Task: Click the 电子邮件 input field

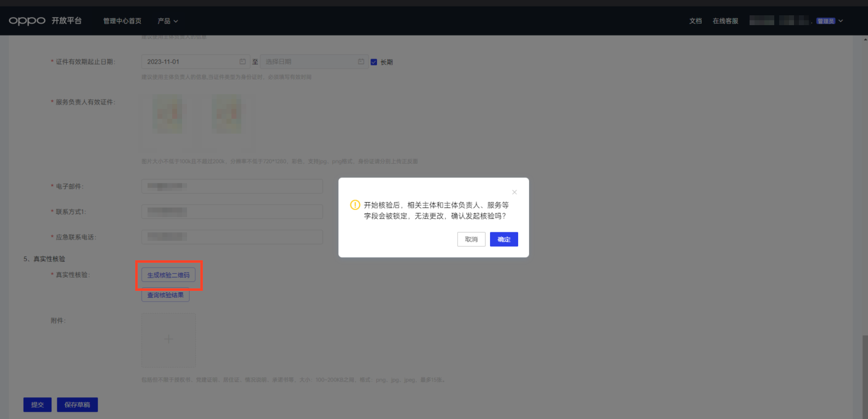Action: pyautogui.click(x=232, y=186)
